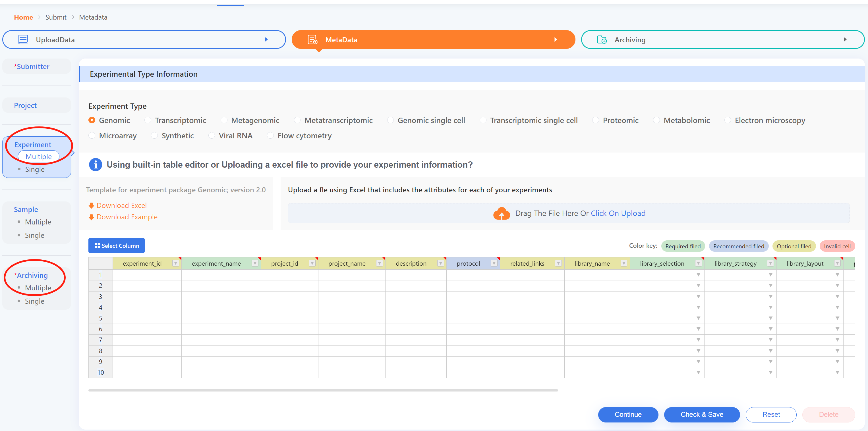Open row 1 library_selection dropdown
The image size is (868, 431).
[x=698, y=275]
